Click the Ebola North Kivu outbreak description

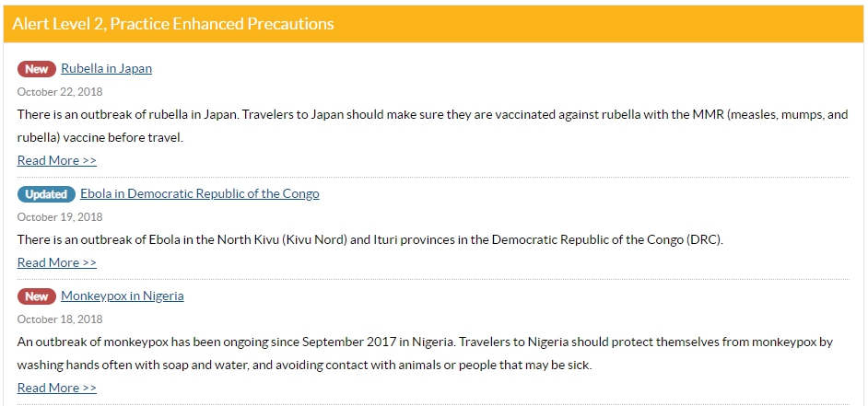click(x=370, y=240)
